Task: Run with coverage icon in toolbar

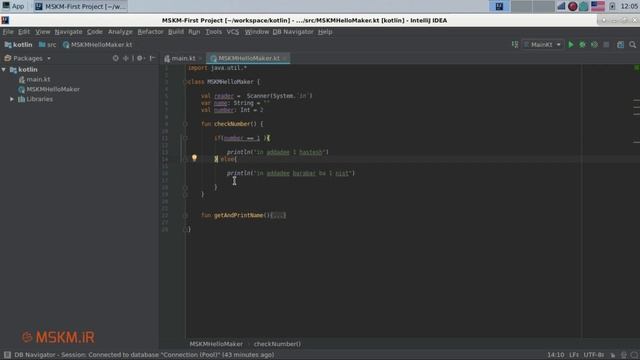Action: click(x=594, y=45)
